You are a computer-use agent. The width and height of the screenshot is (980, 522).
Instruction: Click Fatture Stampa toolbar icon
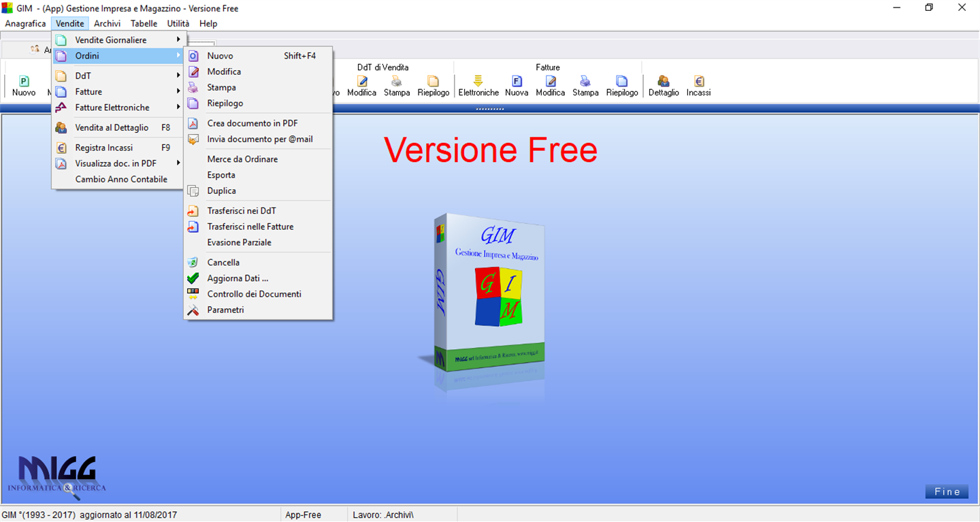pyautogui.click(x=585, y=86)
